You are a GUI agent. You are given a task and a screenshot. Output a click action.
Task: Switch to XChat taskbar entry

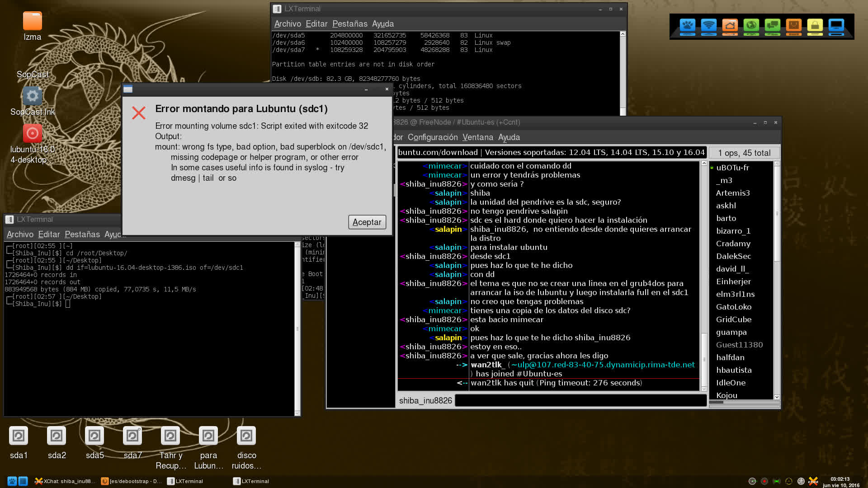(x=66, y=481)
